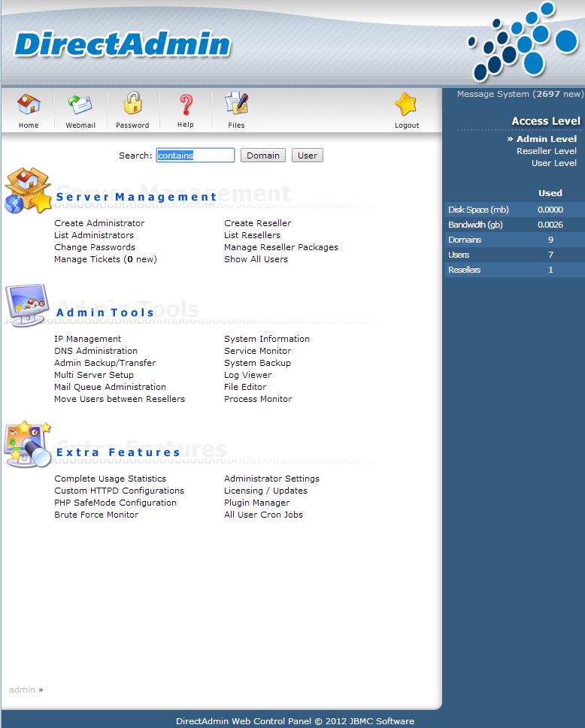Open List Resellers link
The height and width of the screenshot is (728, 585).
click(253, 235)
